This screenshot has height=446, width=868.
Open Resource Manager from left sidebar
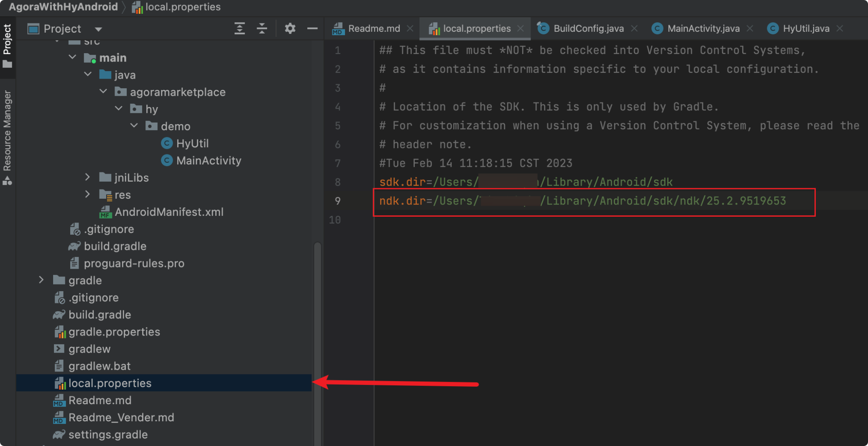click(7, 137)
